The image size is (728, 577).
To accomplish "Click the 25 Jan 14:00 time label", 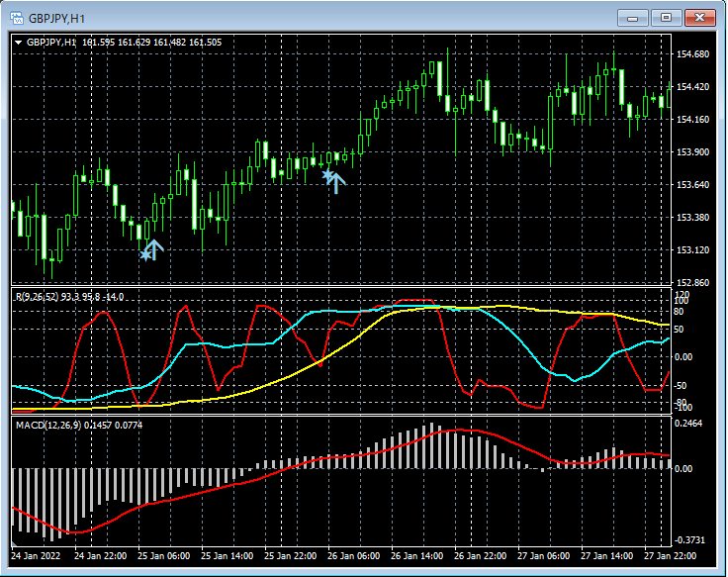I will point(227,556).
